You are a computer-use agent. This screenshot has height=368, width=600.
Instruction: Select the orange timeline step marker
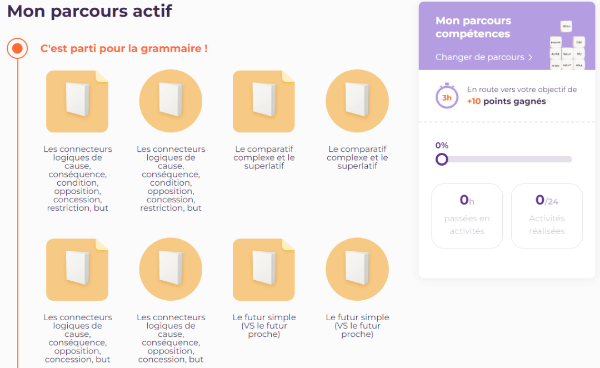coord(17,49)
